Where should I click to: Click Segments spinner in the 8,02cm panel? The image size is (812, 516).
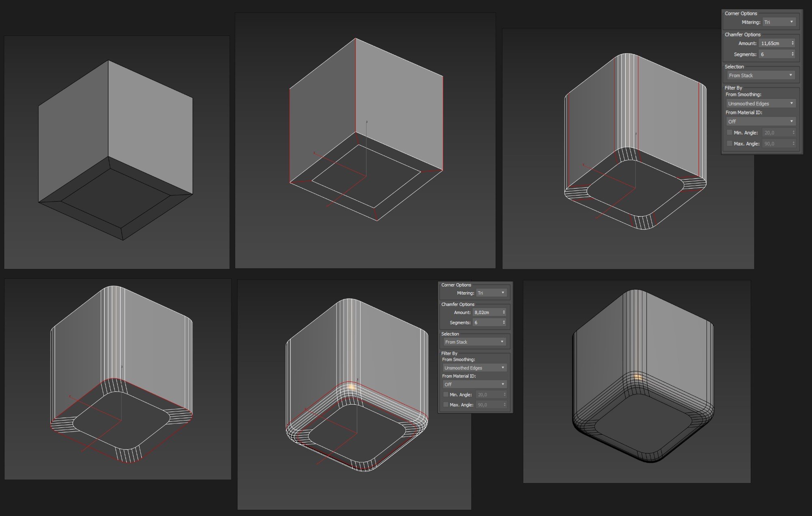504,323
